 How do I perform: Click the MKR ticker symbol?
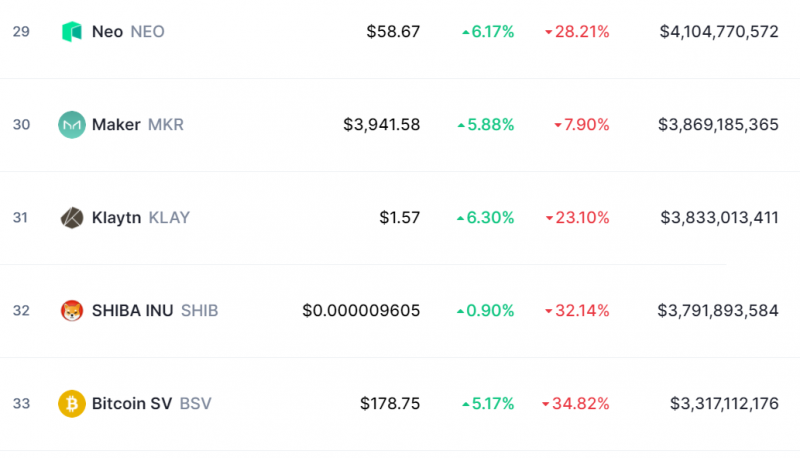166,124
